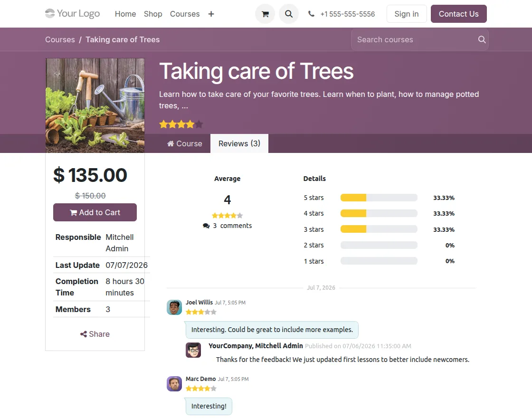Focus the Search courses input field
532x418 pixels.
[414, 39]
